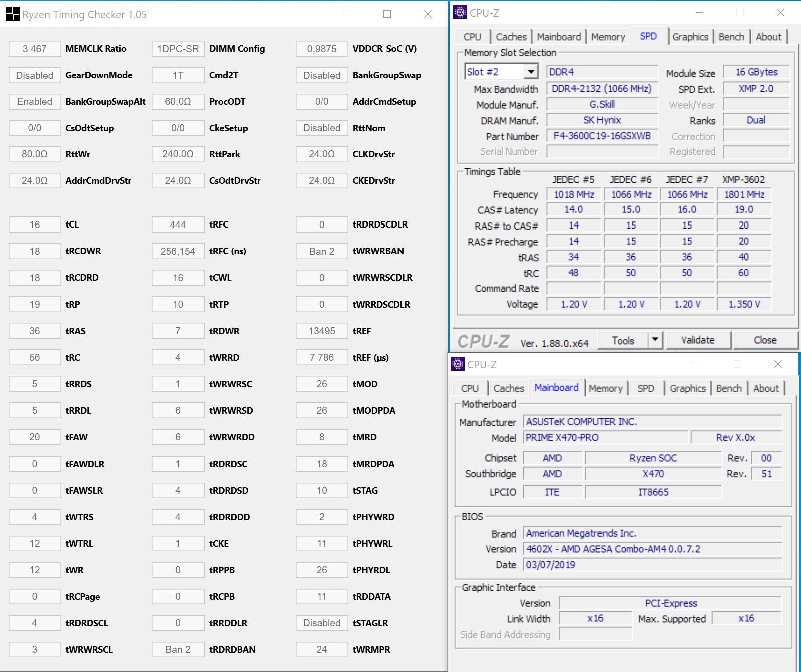Minimize the upper CPU-Z window
This screenshot has height=672, width=801.
pos(700,13)
